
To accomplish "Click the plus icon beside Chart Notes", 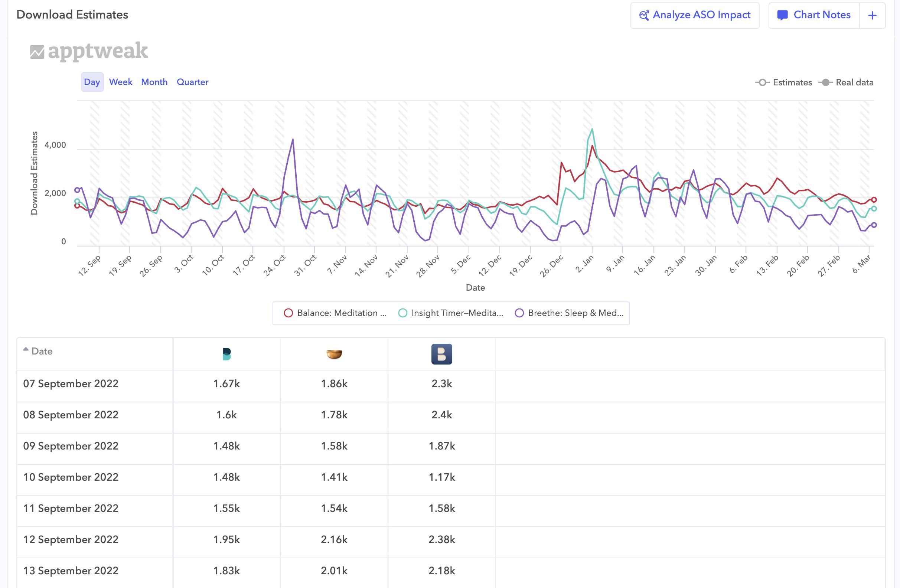I will click(x=872, y=16).
